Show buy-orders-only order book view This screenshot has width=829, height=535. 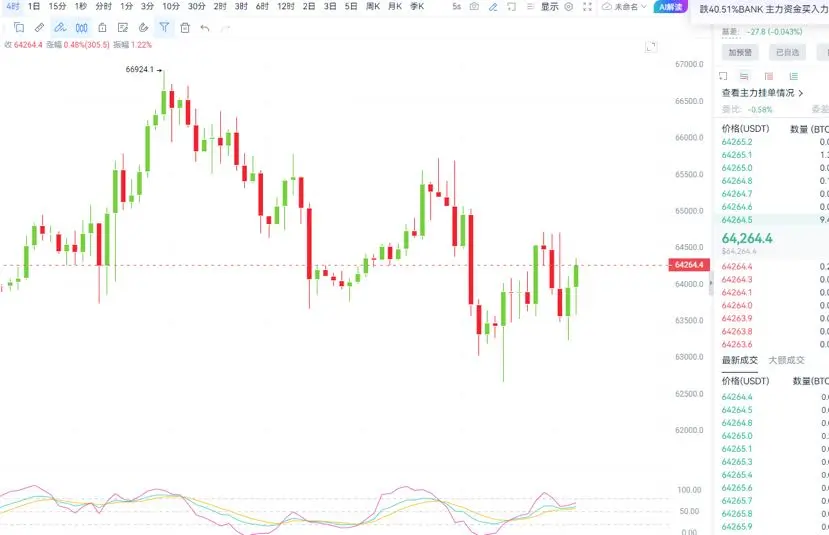pos(794,76)
